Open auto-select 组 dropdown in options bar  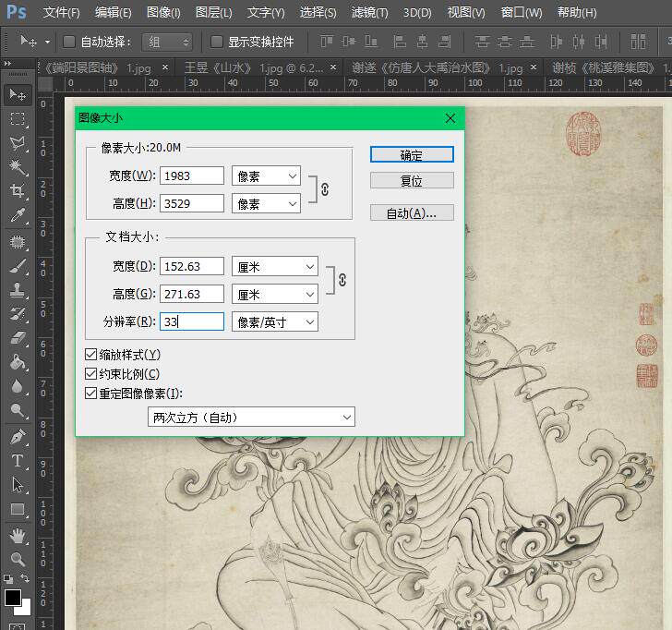167,42
